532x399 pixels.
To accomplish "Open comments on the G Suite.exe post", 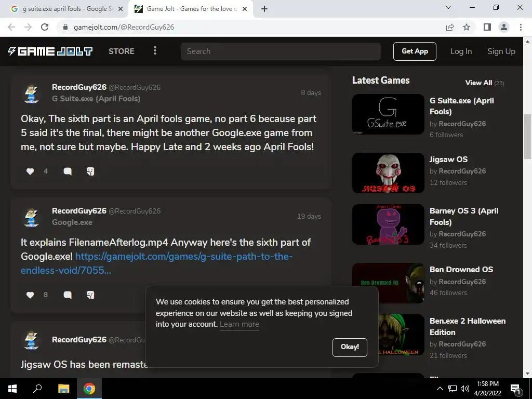I will [68, 171].
